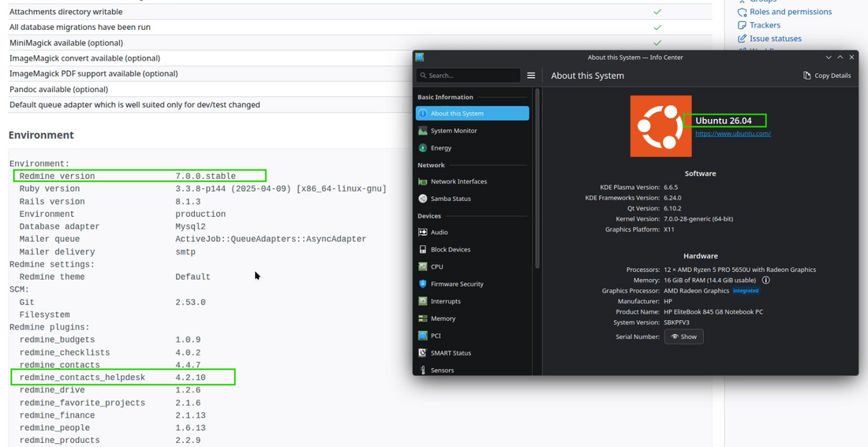Click Copy Details button
Viewport: 868px width, 447px height.
point(827,75)
